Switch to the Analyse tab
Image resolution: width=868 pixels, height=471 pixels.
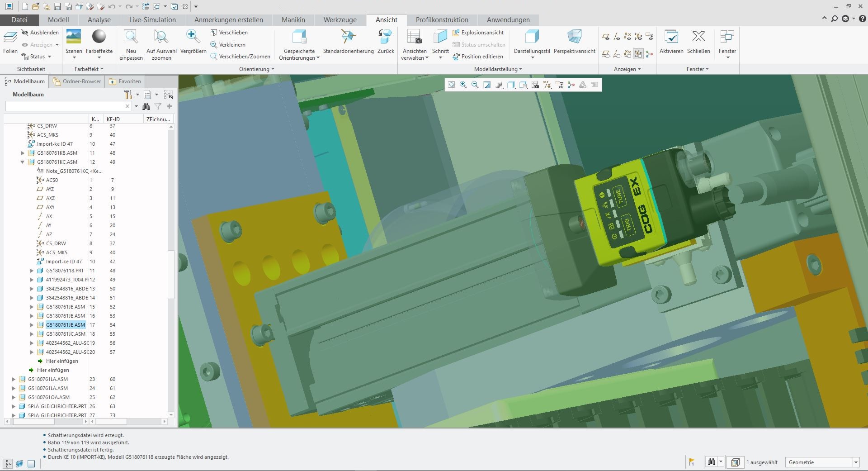tap(99, 20)
